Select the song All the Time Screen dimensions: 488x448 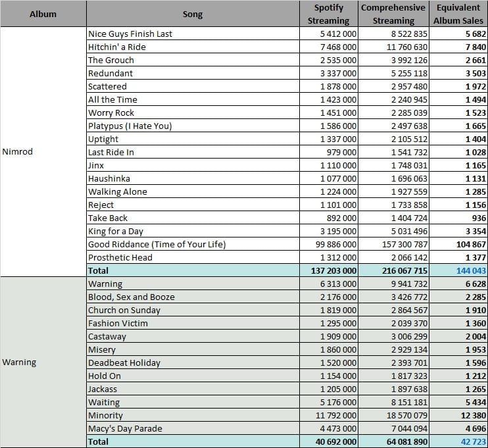[193, 99]
